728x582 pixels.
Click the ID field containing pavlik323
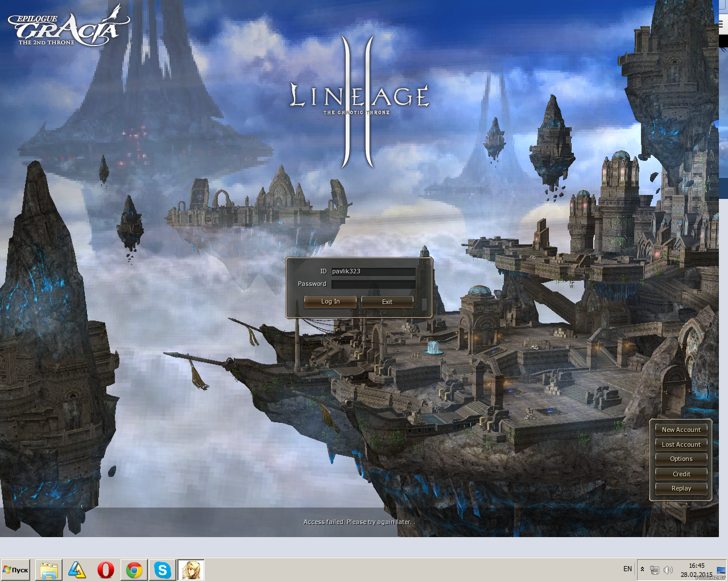373,272
